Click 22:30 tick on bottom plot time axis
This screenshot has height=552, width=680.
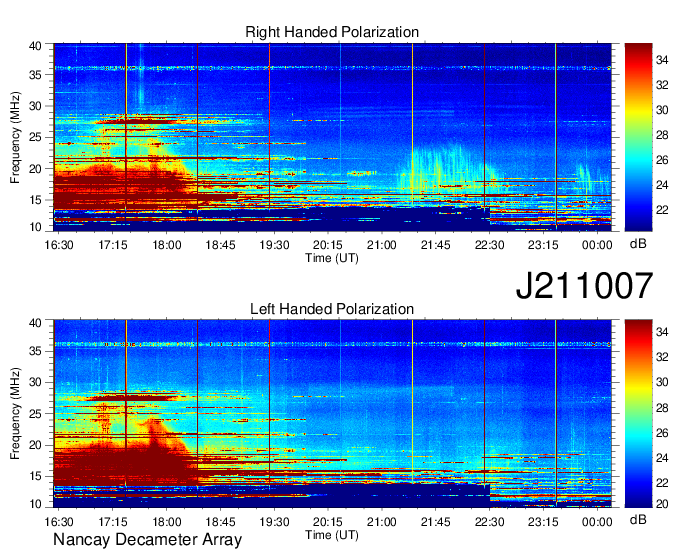[x=489, y=522]
